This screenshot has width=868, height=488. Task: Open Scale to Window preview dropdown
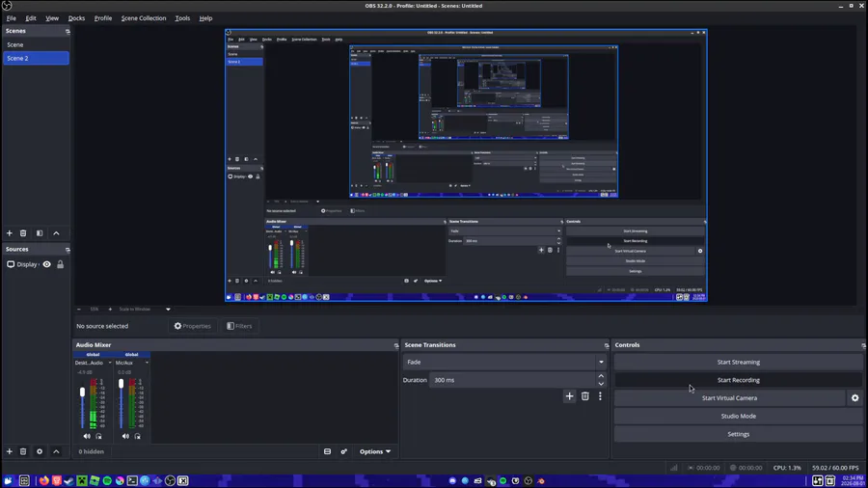[143, 310]
